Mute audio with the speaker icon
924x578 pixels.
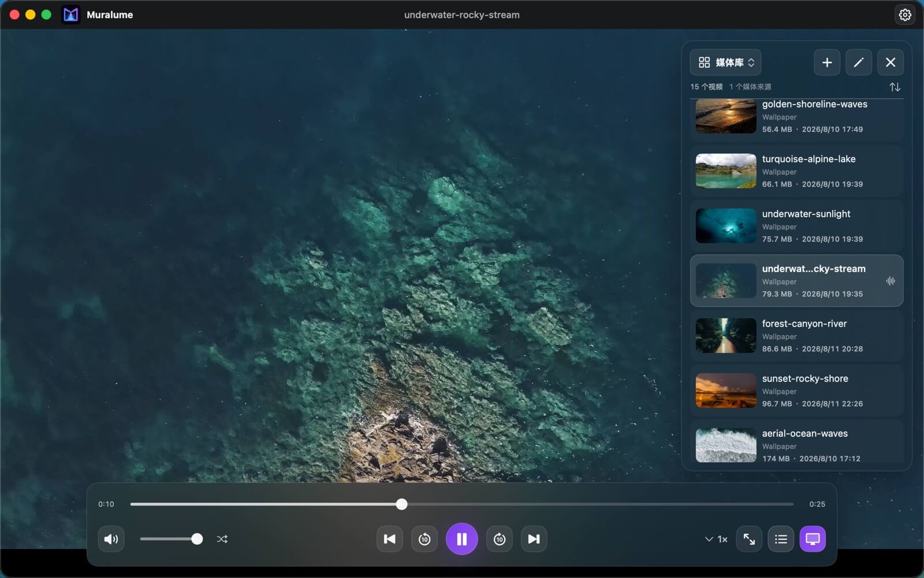coord(111,539)
